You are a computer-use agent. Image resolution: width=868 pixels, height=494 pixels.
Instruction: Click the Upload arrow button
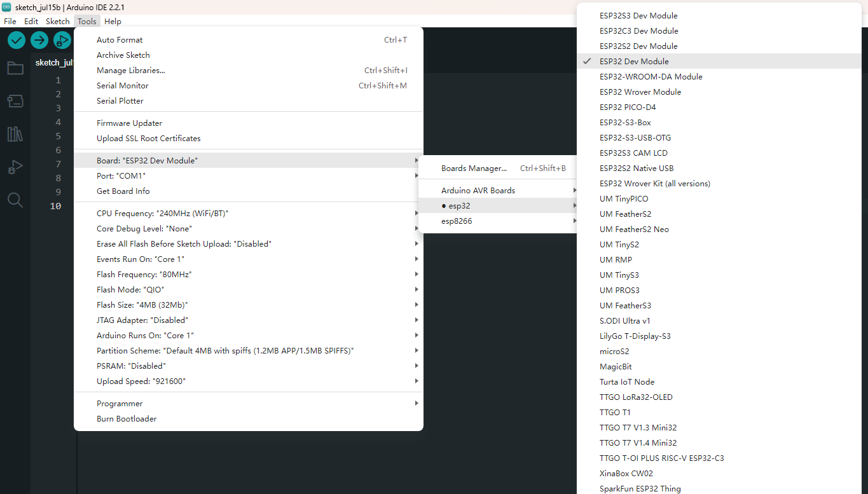coord(39,40)
